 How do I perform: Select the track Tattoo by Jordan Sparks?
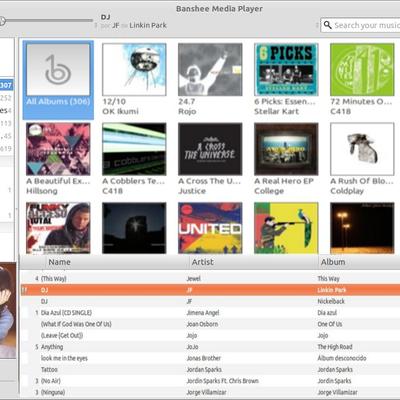(x=210, y=369)
